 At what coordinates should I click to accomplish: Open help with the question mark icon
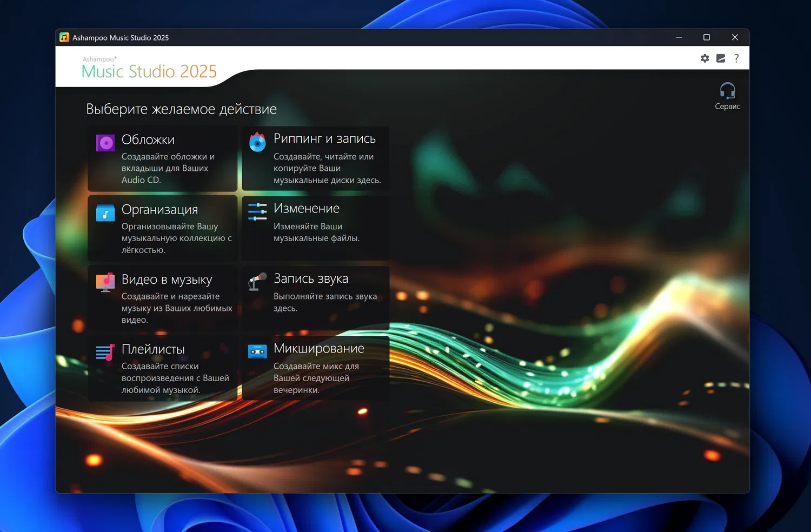coord(736,58)
